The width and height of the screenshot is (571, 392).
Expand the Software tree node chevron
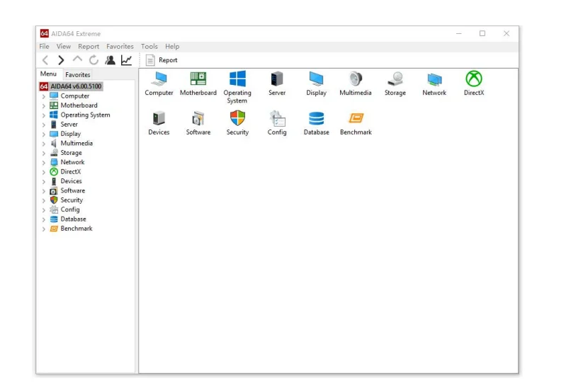(x=44, y=191)
